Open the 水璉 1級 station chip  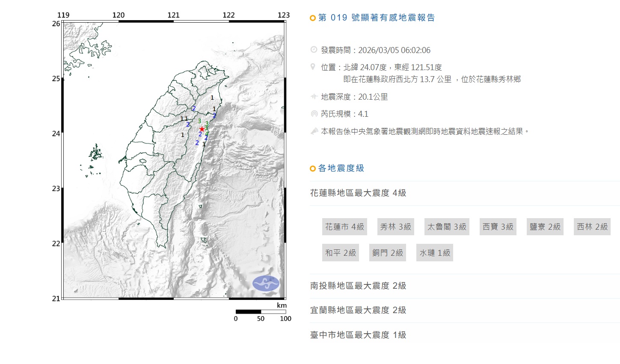(435, 253)
